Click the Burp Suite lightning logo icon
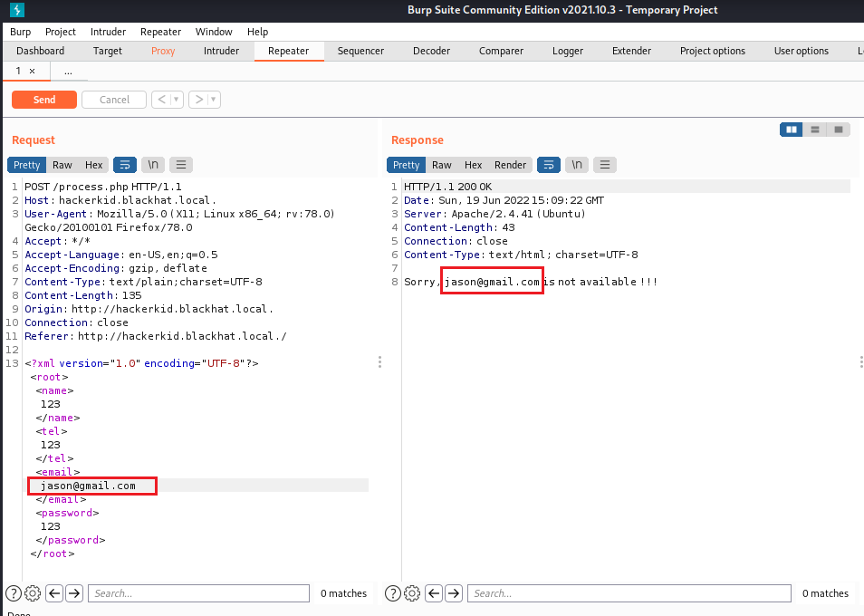The image size is (864, 616). 17,10
